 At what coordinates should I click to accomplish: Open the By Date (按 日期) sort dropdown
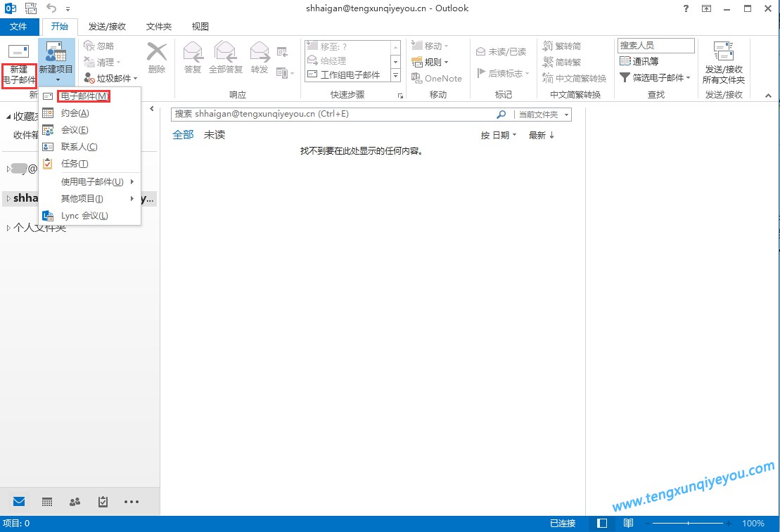499,135
